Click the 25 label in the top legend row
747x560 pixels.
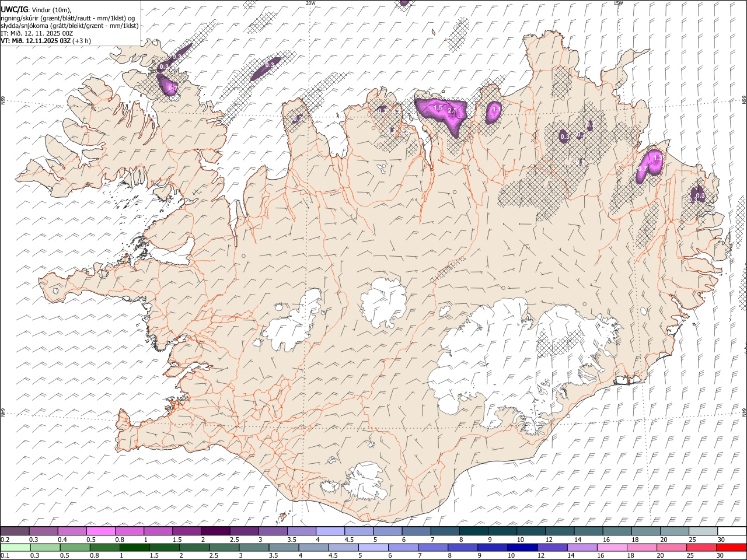point(692,540)
